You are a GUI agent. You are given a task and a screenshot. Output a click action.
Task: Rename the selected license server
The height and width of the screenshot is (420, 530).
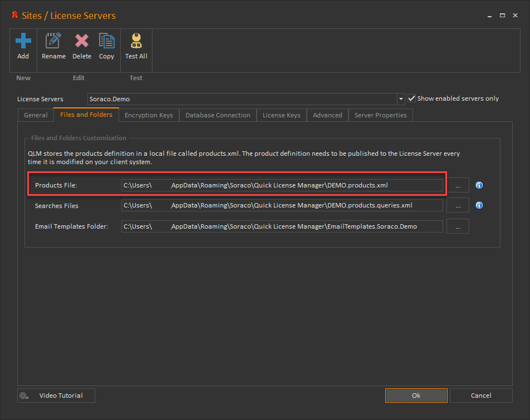(53, 46)
